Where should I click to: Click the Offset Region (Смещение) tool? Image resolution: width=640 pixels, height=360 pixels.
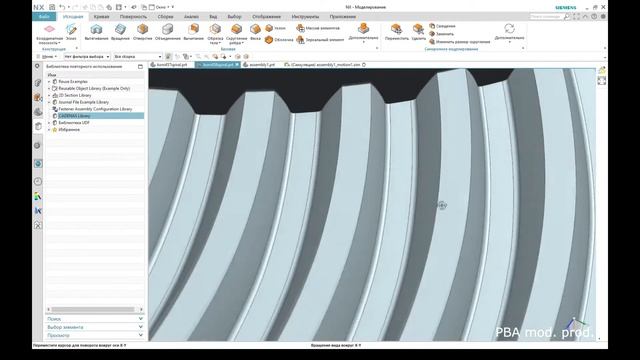coord(442,26)
